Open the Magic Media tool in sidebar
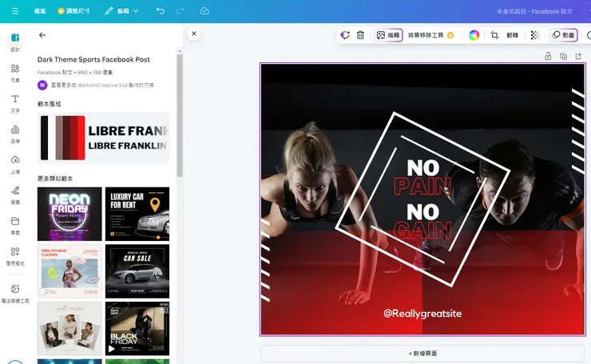Screen dimensions: 591x364 coord(15,294)
